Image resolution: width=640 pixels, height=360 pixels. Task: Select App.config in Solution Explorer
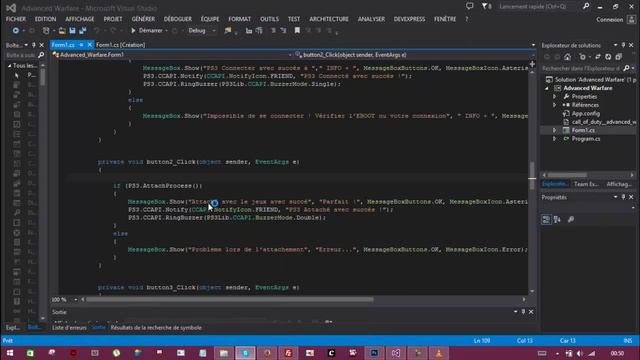coord(585,113)
